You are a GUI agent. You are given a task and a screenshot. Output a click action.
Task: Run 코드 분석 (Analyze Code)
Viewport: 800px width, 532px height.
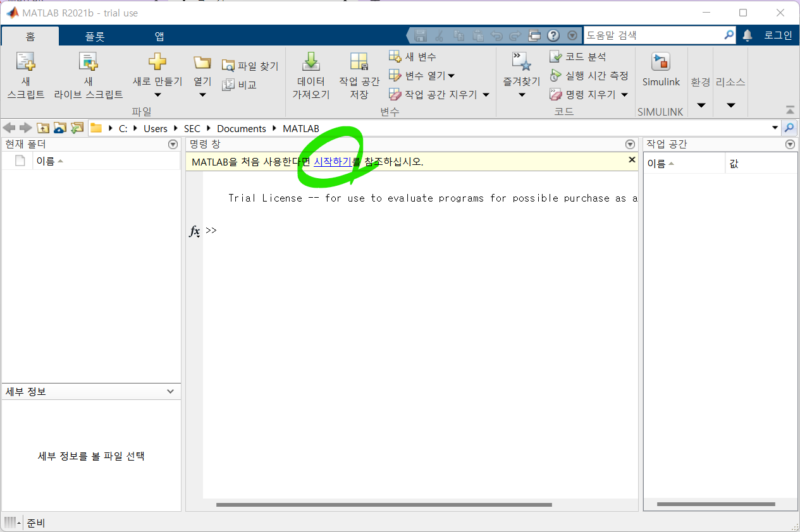[x=578, y=57]
